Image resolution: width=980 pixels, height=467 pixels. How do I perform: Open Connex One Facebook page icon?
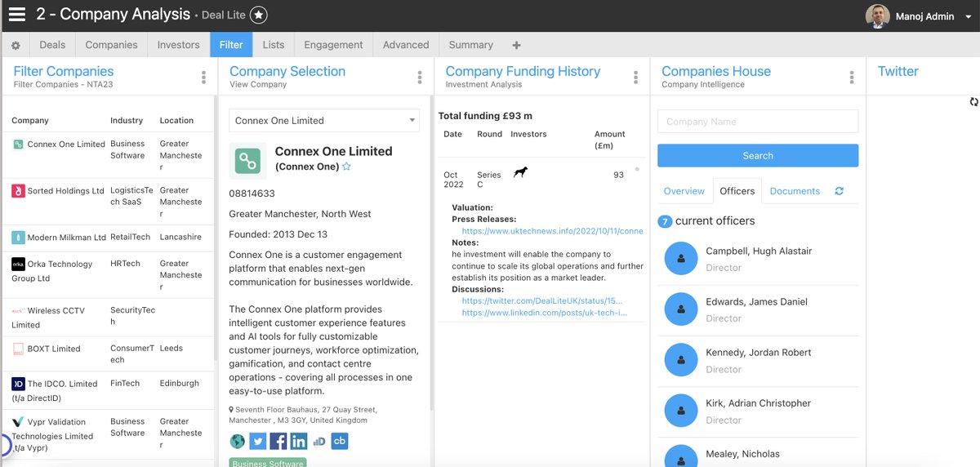click(x=278, y=442)
